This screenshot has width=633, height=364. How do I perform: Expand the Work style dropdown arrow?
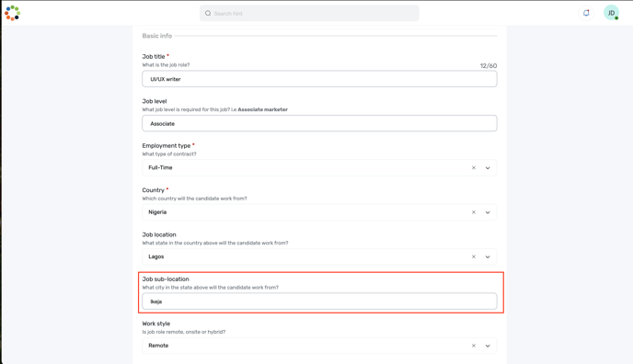(488, 346)
